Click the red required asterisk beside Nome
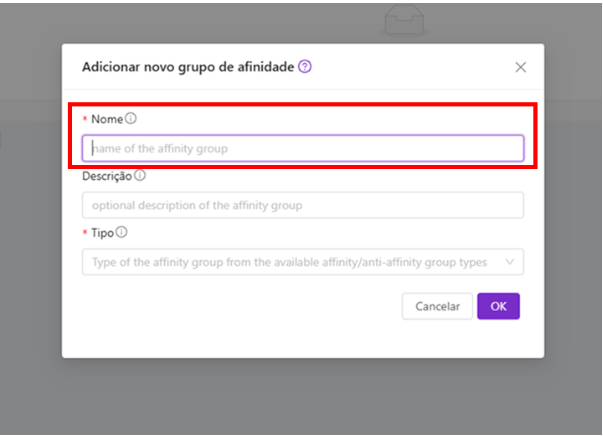This screenshot has height=436, width=603. point(85,119)
